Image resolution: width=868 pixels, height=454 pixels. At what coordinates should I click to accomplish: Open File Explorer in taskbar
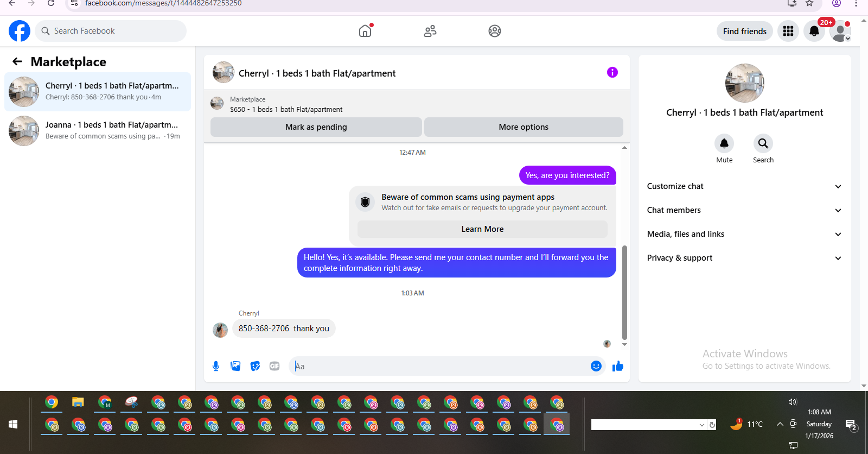[78, 402]
